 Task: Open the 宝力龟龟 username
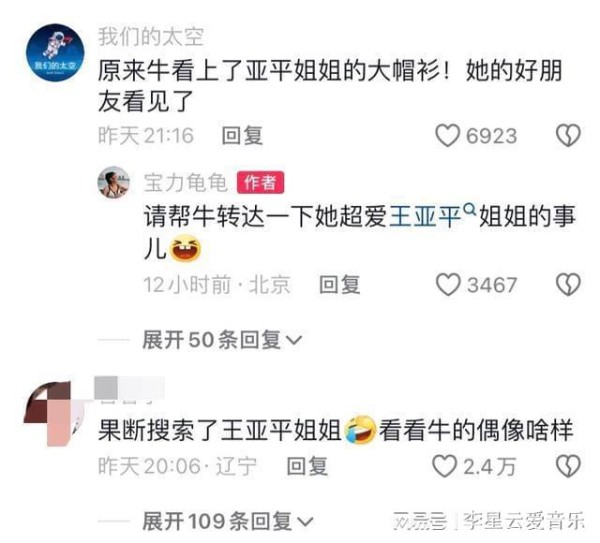186,183
